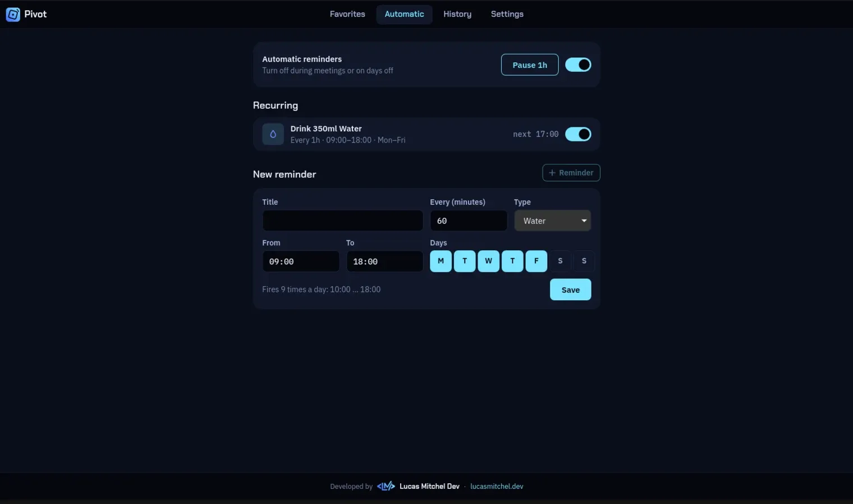Deselect Wednesday (W) in Days
Screen dimensions: 853x504
point(488,261)
